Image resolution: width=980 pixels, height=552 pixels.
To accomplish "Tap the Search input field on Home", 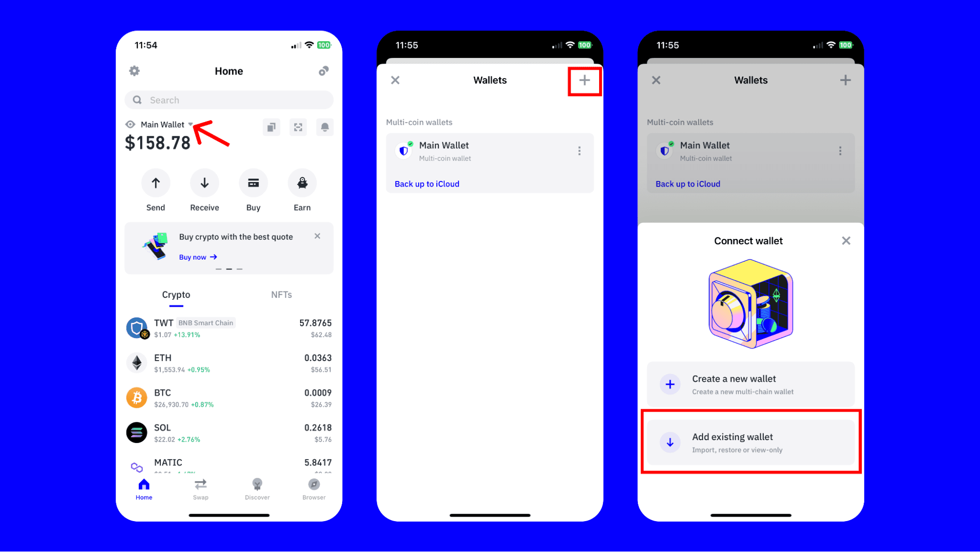I will [x=229, y=100].
